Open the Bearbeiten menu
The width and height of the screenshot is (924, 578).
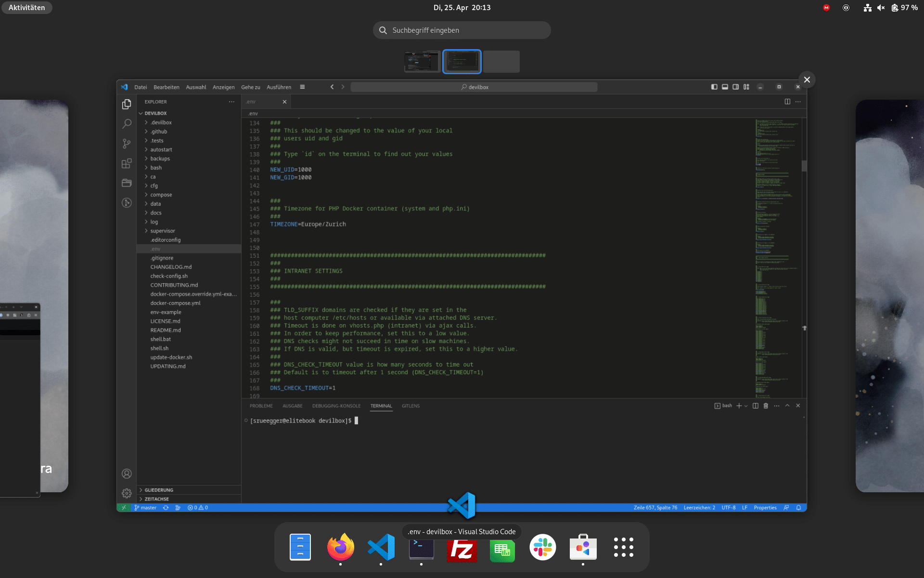(166, 87)
